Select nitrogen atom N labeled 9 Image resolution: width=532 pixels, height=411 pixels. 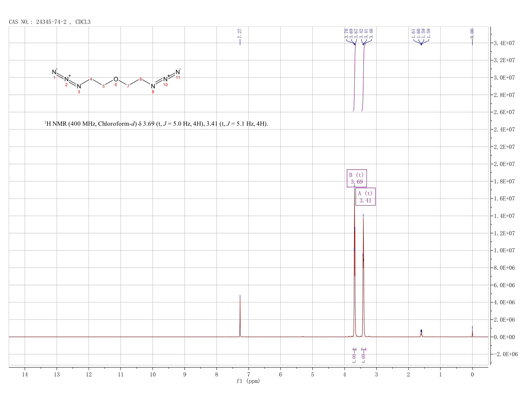153,86
